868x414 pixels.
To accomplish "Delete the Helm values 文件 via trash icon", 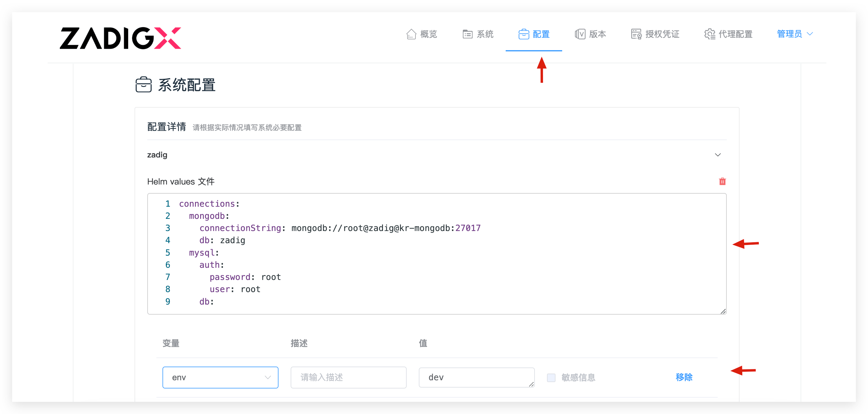I will click(722, 181).
